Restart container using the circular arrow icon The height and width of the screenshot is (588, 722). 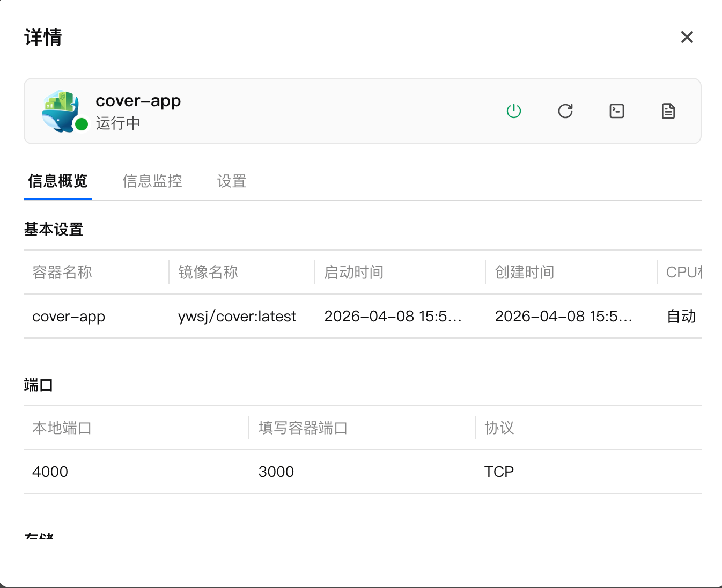pyautogui.click(x=565, y=111)
